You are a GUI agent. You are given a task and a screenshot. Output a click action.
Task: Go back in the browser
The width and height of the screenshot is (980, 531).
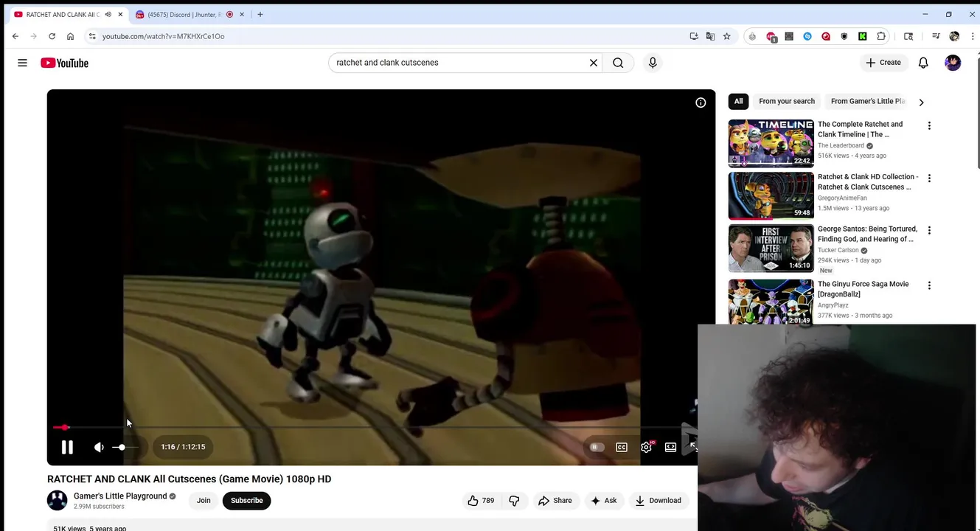tap(15, 36)
